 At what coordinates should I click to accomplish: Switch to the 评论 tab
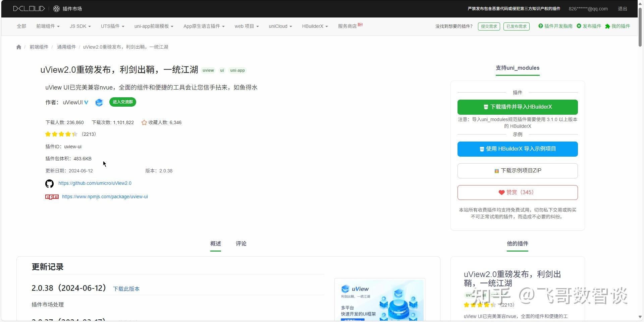tap(240, 244)
